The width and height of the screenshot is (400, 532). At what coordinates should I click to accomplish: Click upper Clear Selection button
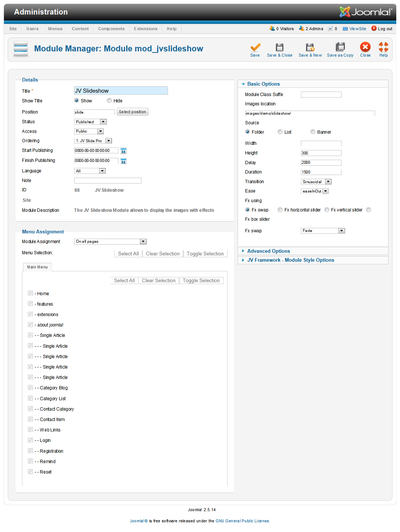163,254
